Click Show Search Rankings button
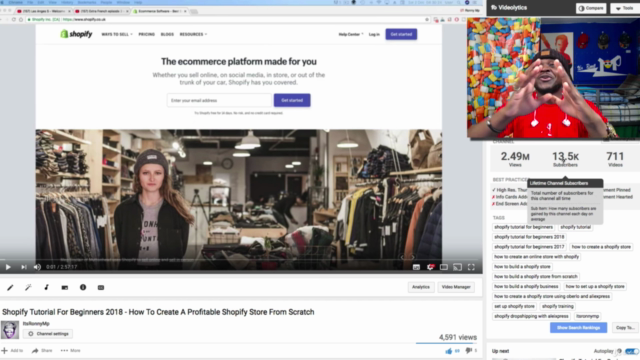This screenshot has width=640, height=360. (578, 328)
